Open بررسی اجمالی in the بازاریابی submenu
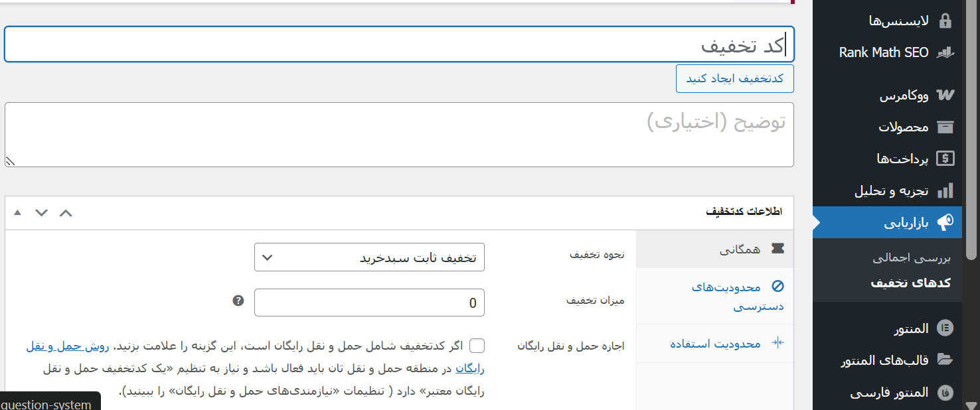The height and width of the screenshot is (410, 980). 911,258
